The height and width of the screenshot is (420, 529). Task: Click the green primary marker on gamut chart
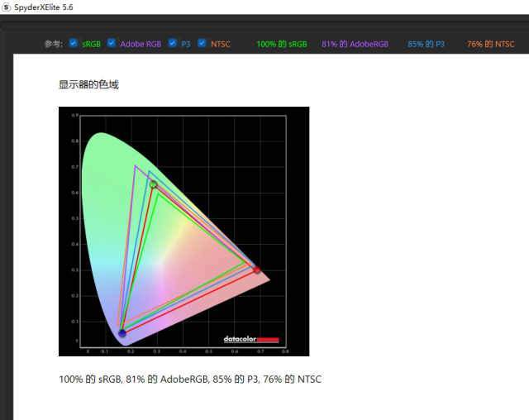pyautogui.click(x=153, y=184)
